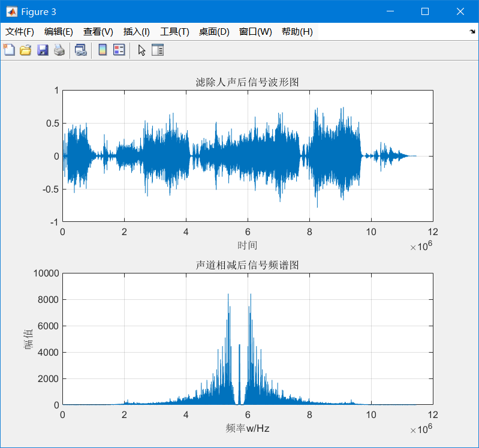Screen dimensions: 479x448
Task: Dock the figure using corner arrow
Action: point(472,31)
